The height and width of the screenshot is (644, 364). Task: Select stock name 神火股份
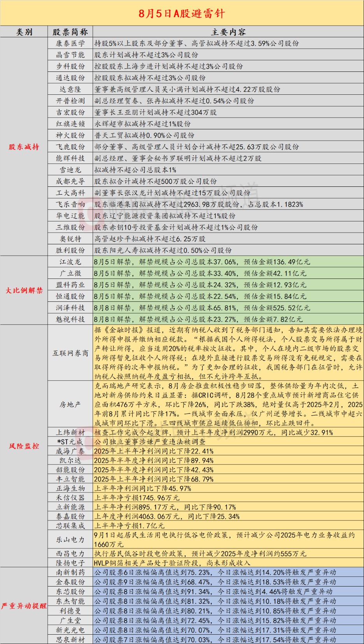click(70, 135)
